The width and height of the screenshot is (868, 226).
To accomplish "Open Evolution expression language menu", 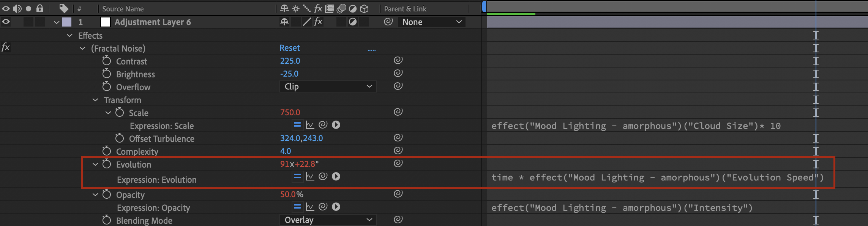I will click(x=336, y=176).
